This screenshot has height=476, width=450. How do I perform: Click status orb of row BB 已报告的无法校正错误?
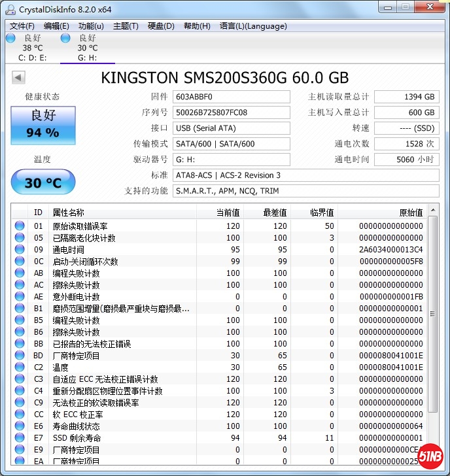[20, 344]
